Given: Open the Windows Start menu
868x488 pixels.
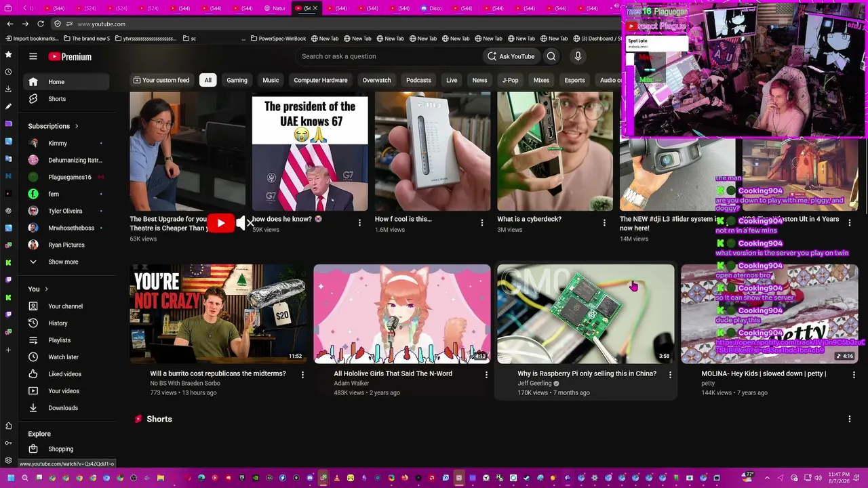Looking at the screenshot, I should pyautogui.click(x=10, y=478).
